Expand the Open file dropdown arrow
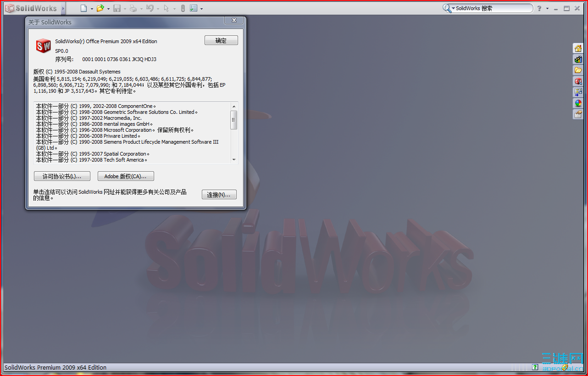 coord(108,9)
